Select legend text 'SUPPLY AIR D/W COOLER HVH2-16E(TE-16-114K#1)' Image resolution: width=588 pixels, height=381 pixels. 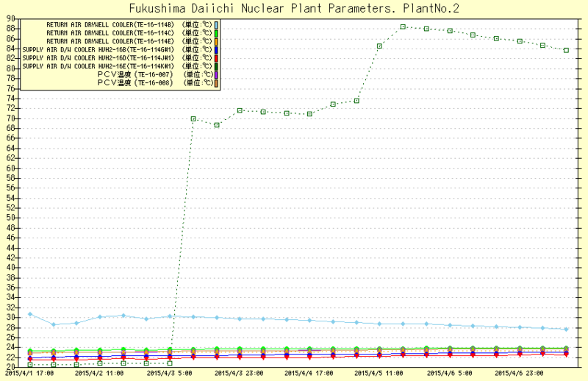(x=98, y=66)
